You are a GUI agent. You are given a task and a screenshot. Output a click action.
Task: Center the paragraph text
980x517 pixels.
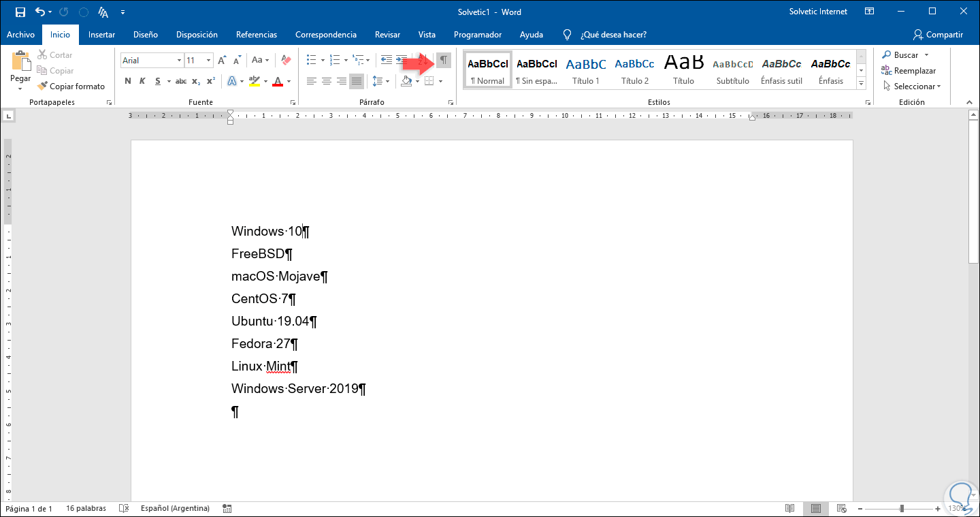coord(327,82)
